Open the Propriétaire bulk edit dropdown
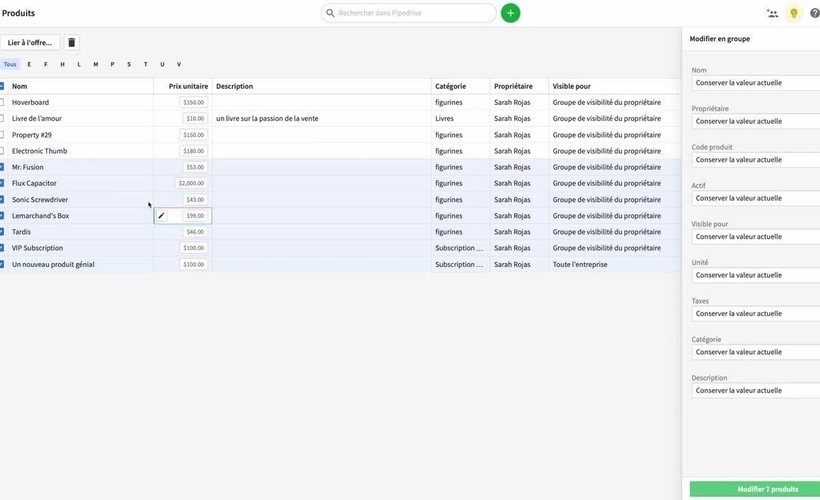820x500 pixels. tap(755, 121)
